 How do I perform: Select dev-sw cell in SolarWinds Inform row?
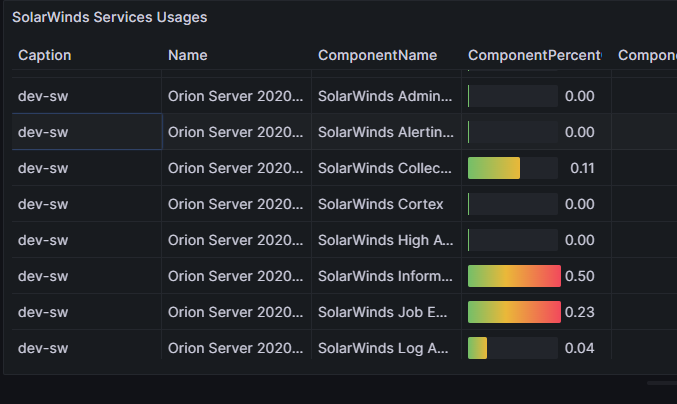[87, 276]
